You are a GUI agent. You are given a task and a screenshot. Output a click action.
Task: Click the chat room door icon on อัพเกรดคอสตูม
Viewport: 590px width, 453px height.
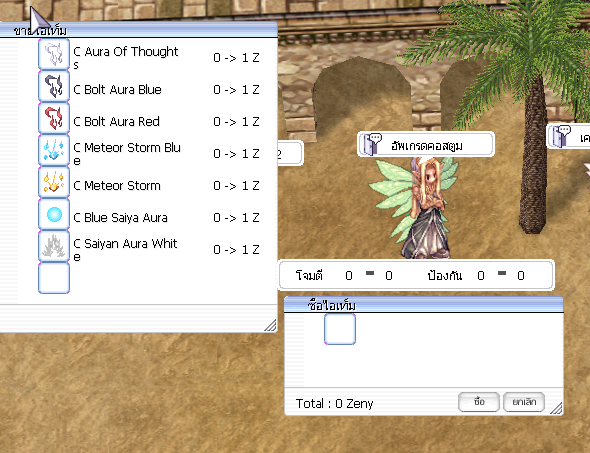(x=371, y=144)
